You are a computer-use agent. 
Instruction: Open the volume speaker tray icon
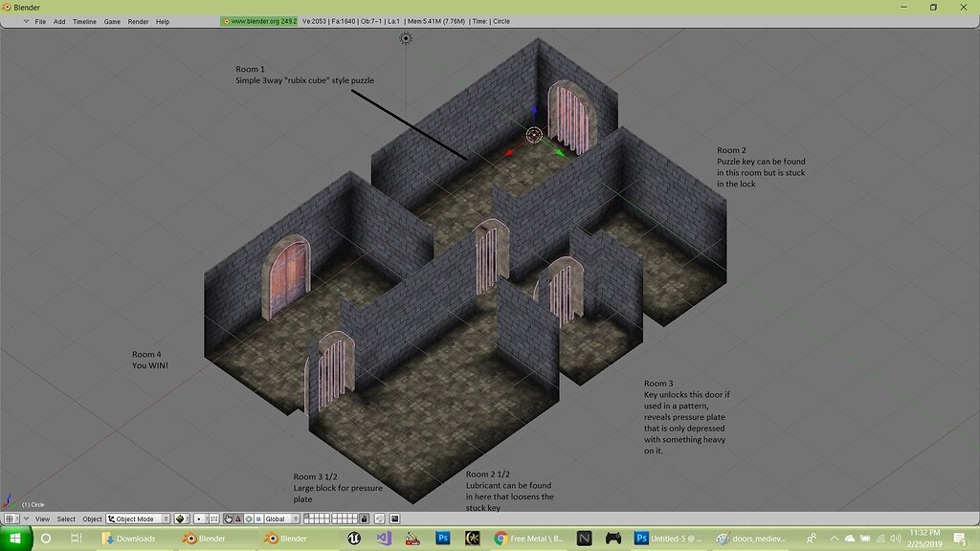[x=896, y=538]
